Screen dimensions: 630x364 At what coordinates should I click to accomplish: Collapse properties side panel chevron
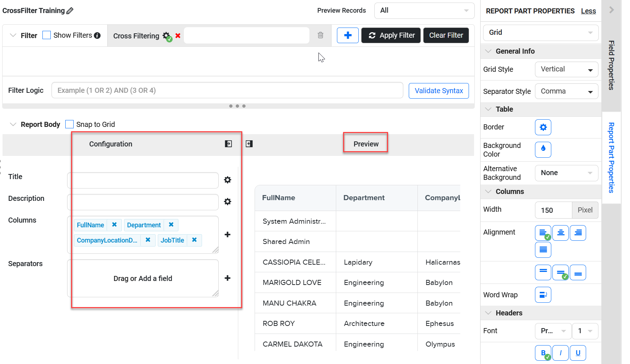coord(612,10)
